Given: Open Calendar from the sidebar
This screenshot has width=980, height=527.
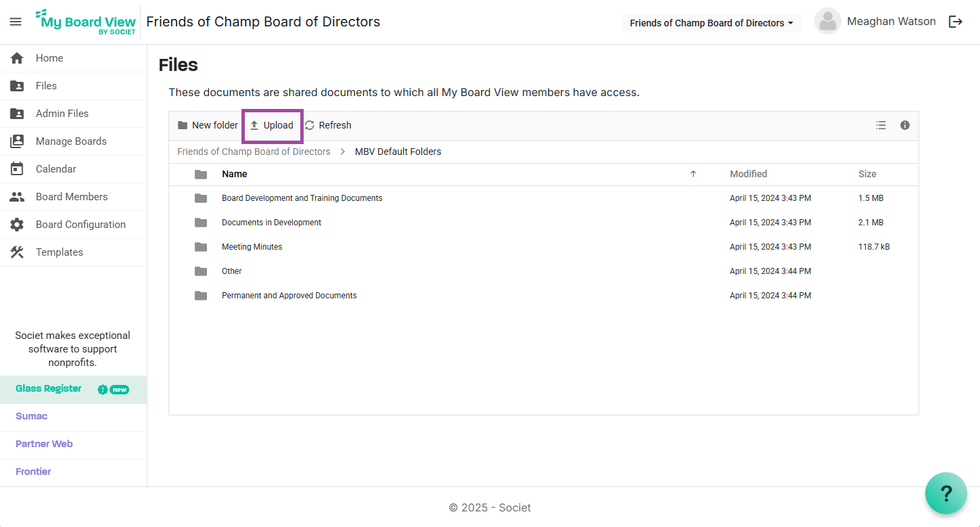Looking at the screenshot, I should [x=55, y=169].
